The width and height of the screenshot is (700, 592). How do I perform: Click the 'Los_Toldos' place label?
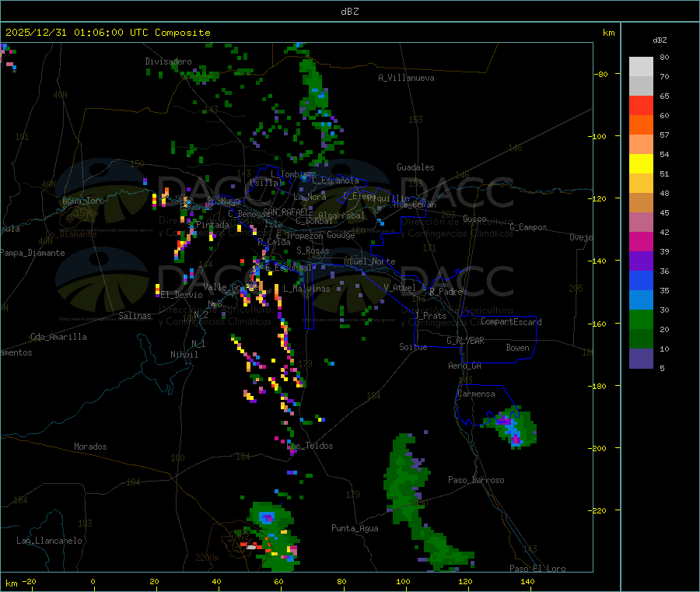click(x=310, y=446)
